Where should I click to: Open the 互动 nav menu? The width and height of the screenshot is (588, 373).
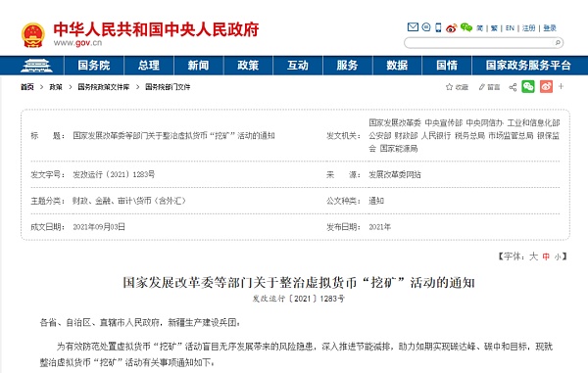pos(298,66)
